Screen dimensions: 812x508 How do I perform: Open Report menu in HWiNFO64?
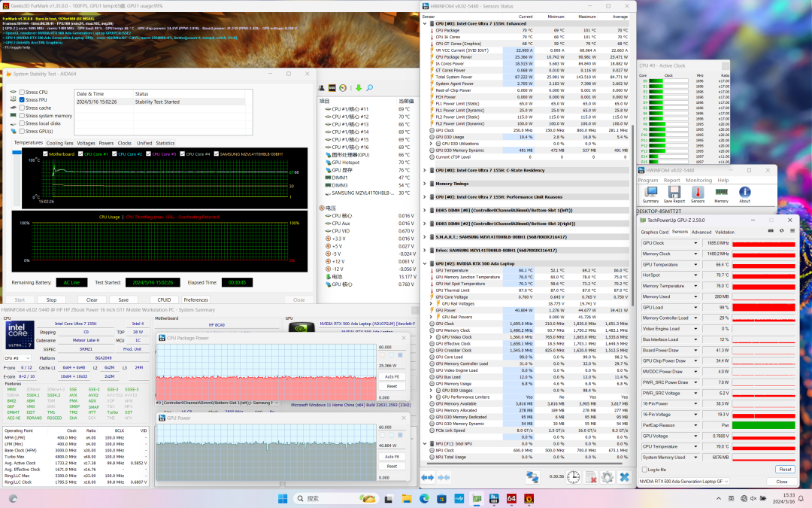tap(671, 181)
